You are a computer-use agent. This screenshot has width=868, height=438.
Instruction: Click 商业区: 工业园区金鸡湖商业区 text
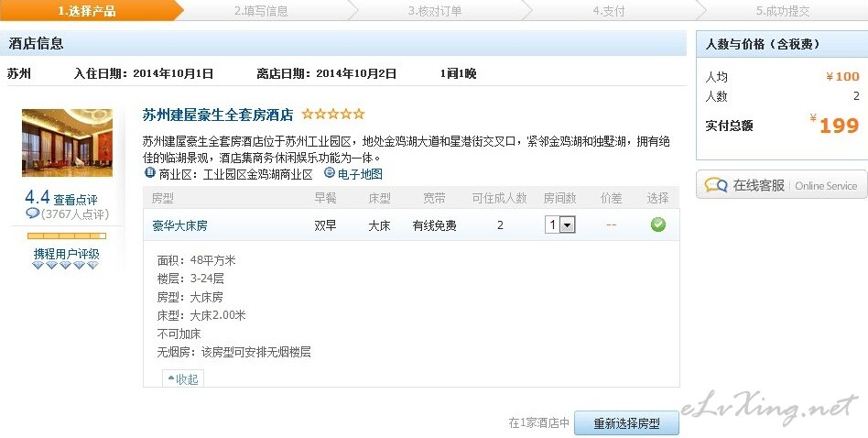[x=236, y=175]
